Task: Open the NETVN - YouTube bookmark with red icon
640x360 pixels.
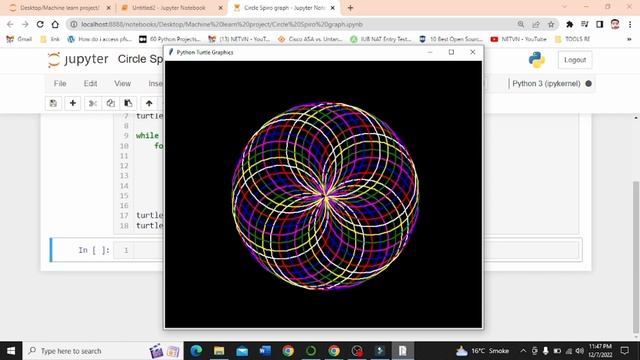Action: coord(518,39)
